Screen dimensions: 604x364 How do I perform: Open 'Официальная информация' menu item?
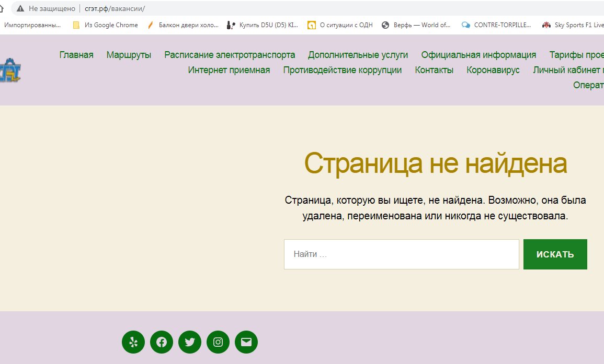click(478, 55)
